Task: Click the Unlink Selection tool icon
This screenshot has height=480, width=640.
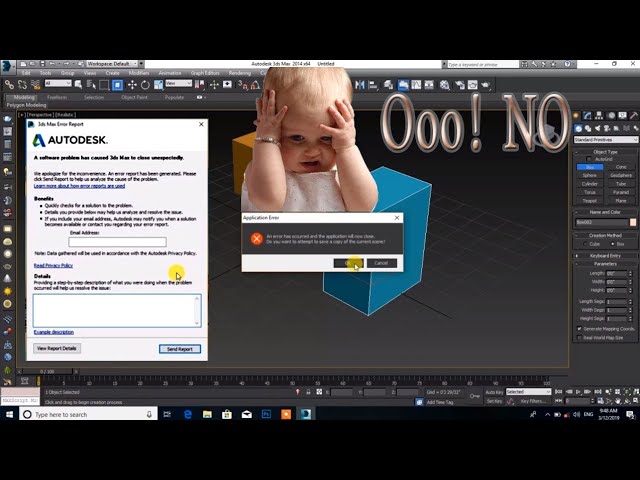Action: (x=22, y=84)
